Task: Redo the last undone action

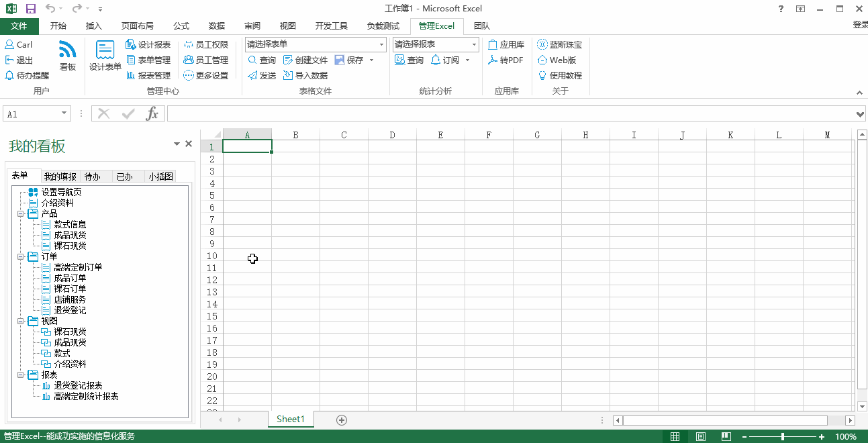Action: 77,9
